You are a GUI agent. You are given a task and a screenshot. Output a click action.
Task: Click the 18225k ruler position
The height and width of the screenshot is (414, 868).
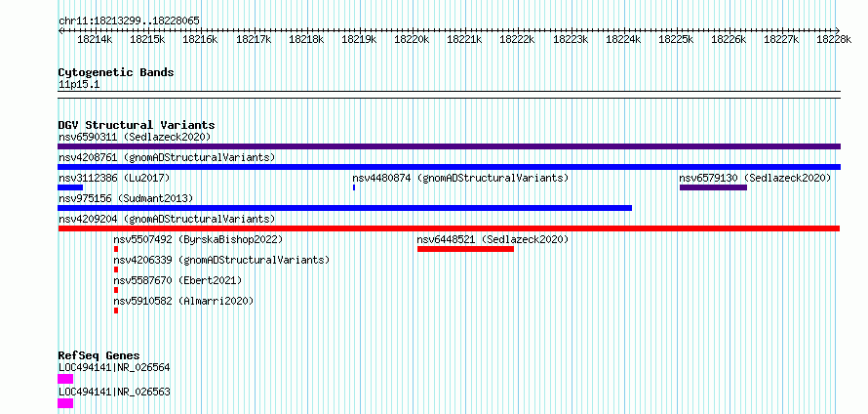pos(676,39)
